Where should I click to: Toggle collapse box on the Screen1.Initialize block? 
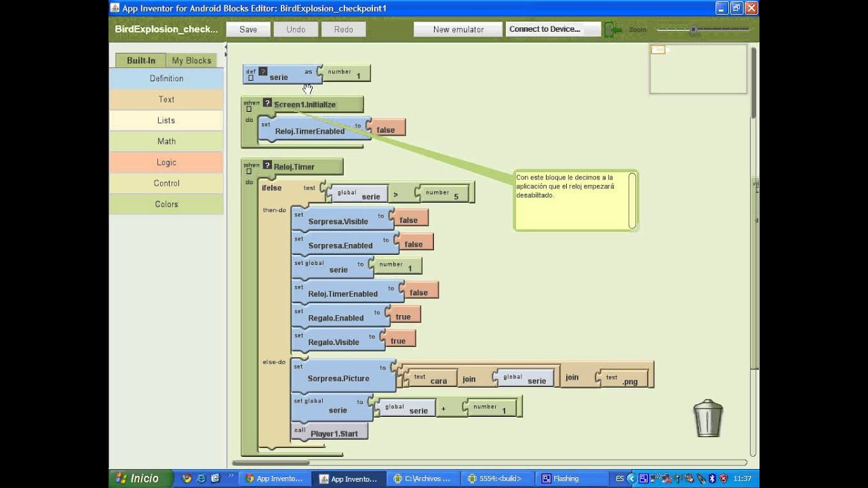(x=248, y=109)
